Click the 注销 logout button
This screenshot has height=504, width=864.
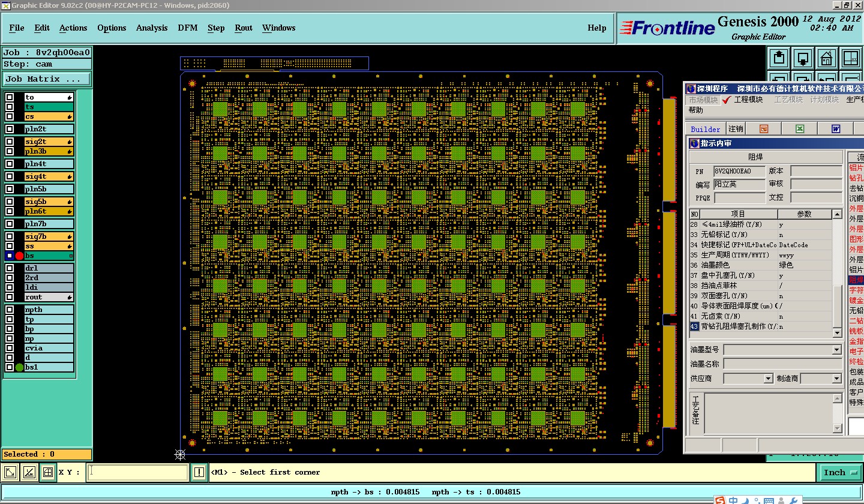(736, 129)
